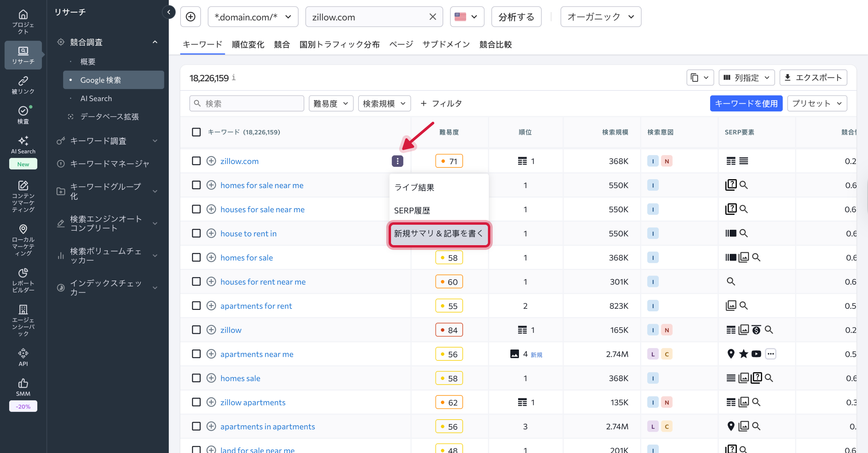The height and width of the screenshot is (453, 868).
Task: Check the row checkbox for 'apartments for rent'
Action: click(x=197, y=305)
